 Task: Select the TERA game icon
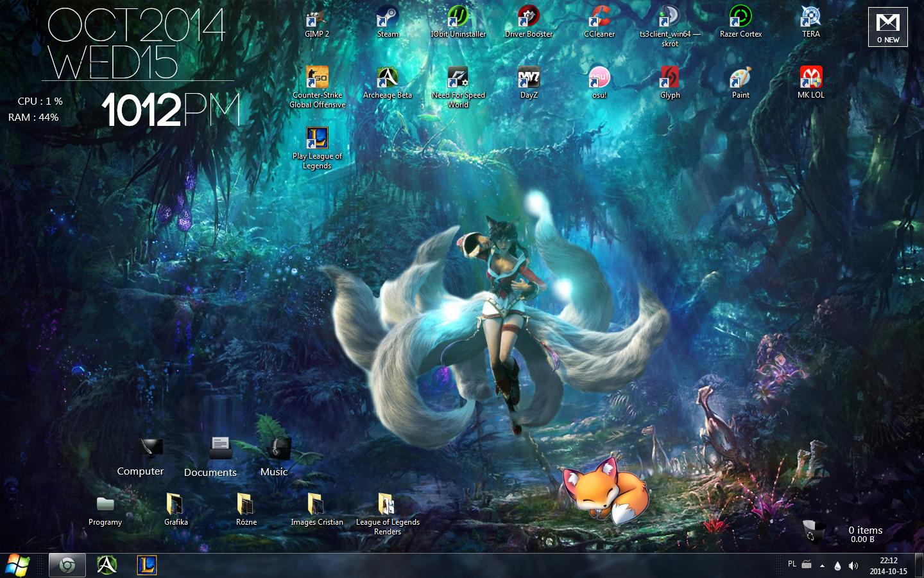[811, 22]
